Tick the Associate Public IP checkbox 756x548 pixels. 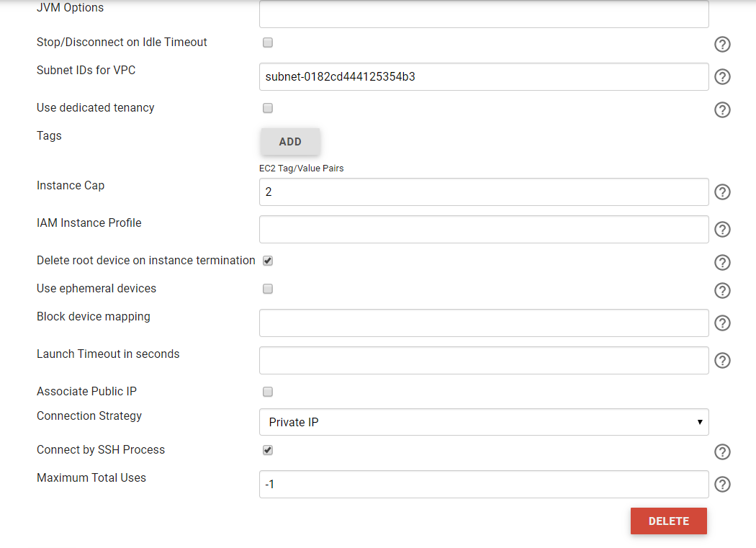[x=268, y=392]
